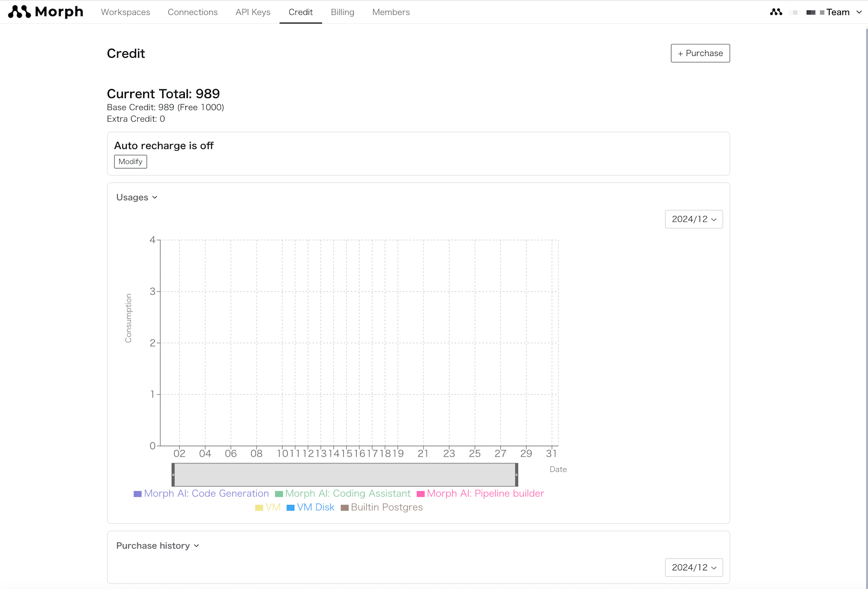Toggle the Builtin Postgres legend entry

[381, 507]
